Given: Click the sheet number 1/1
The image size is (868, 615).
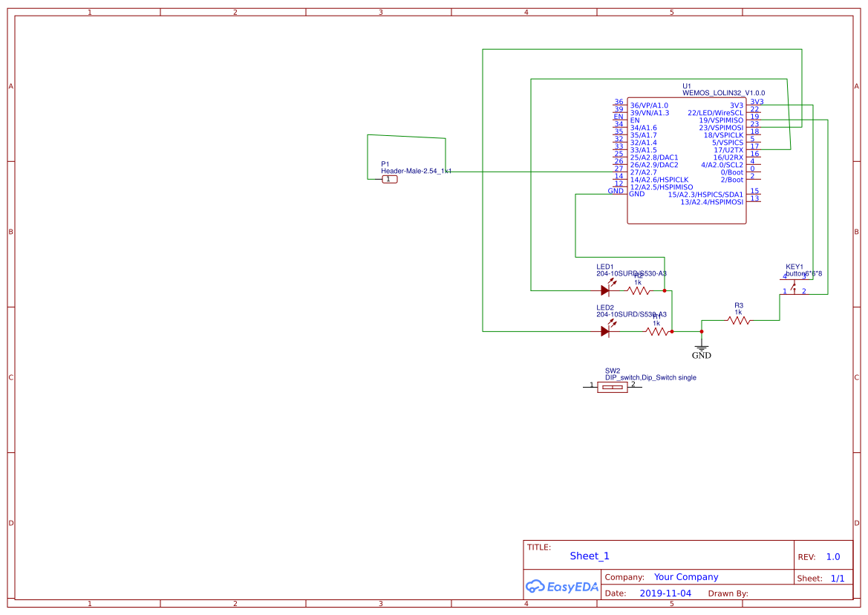Looking at the screenshot, I should [837, 579].
